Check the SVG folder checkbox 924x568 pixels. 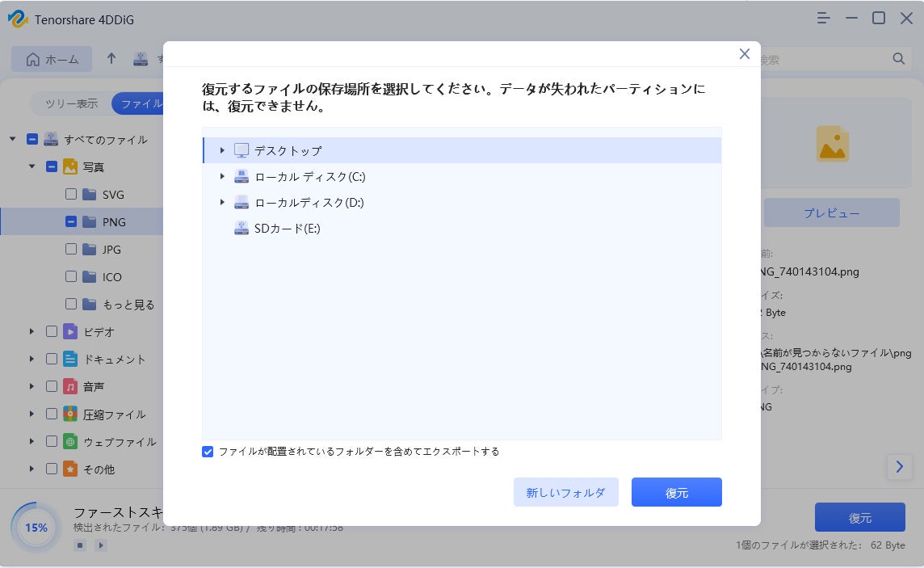[71, 195]
